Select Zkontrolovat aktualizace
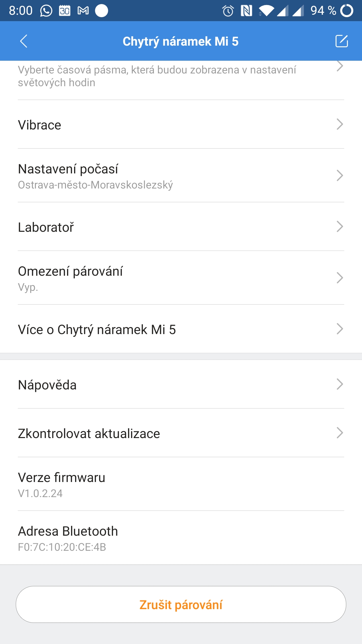This screenshot has height=644, width=362. tap(181, 433)
